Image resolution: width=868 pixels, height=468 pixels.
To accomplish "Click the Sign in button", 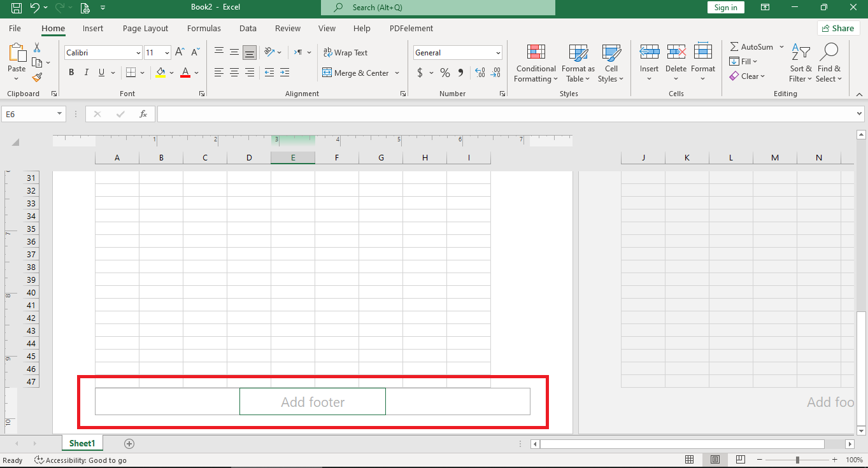I will pos(725,8).
